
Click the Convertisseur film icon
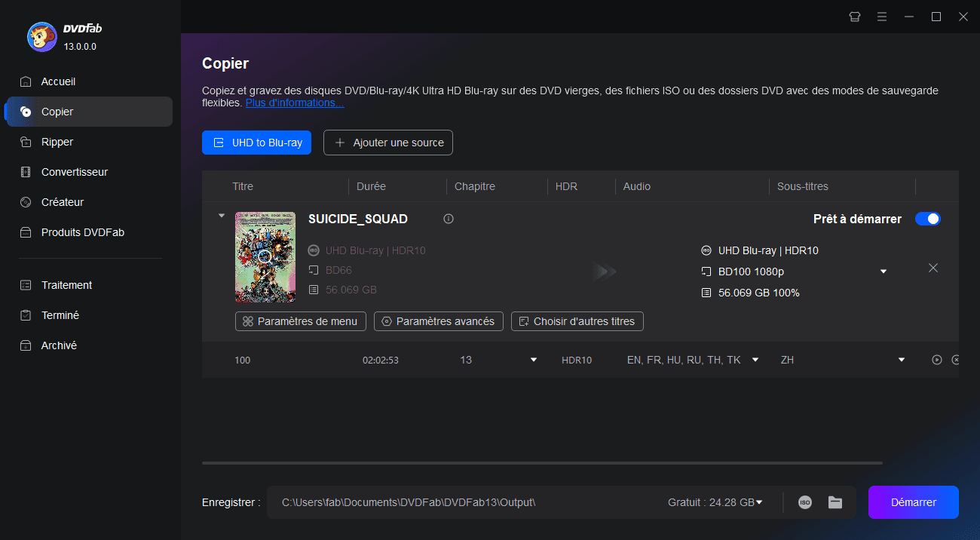coord(26,172)
